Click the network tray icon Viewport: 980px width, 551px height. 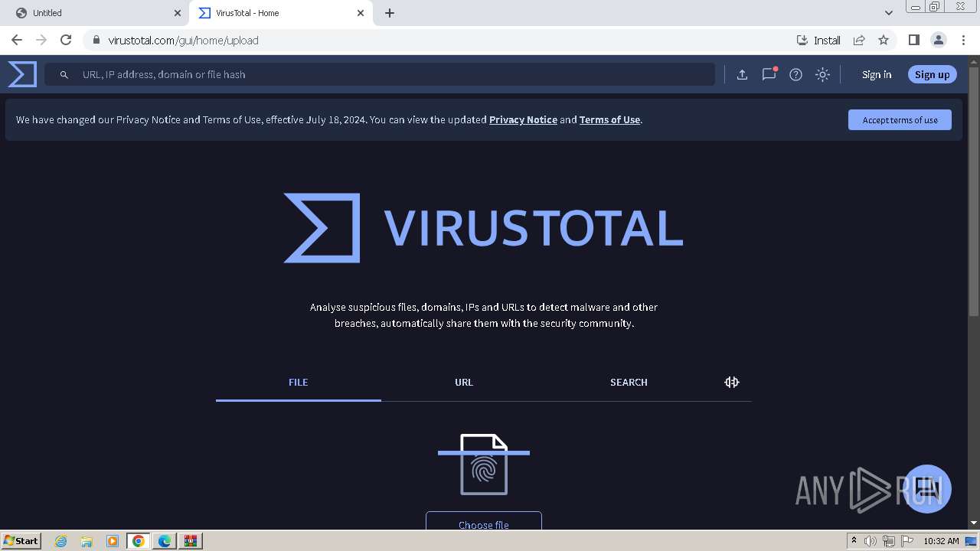point(889,541)
